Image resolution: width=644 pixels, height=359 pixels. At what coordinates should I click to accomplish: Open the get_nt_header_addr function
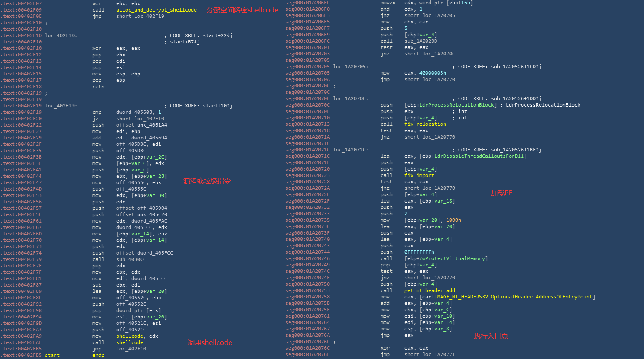pyautogui.click(x=431, y=290)
